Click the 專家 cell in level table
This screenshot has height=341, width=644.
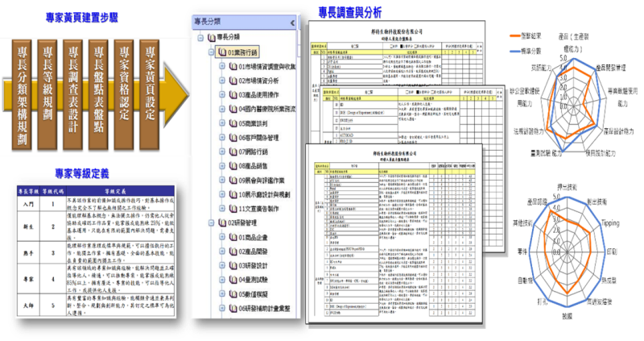[28, 279]
